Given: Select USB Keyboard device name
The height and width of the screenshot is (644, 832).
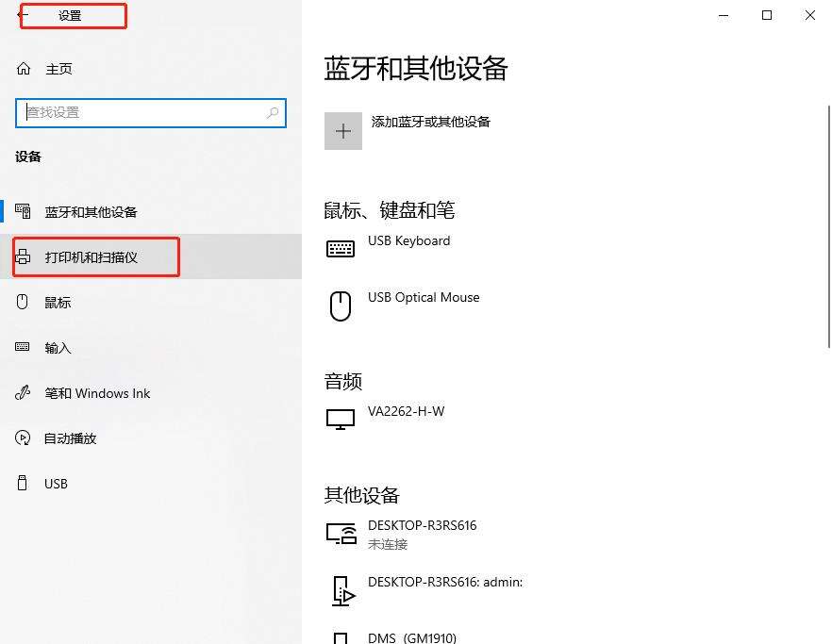Looking at the screenshot, I should coord(409,240).
